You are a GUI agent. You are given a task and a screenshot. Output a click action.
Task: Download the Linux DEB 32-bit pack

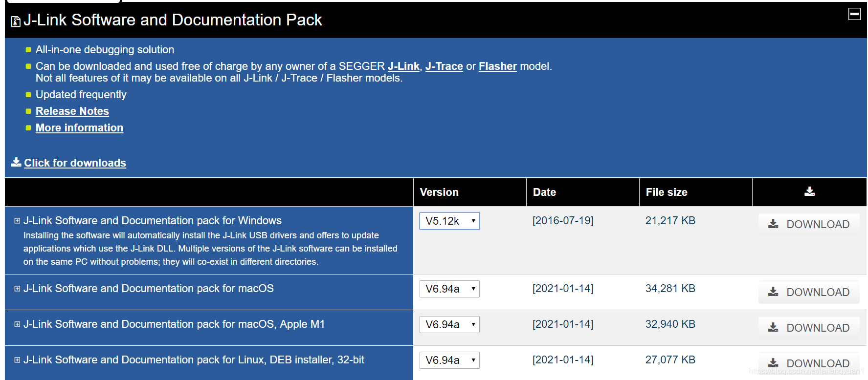point(809,363)
